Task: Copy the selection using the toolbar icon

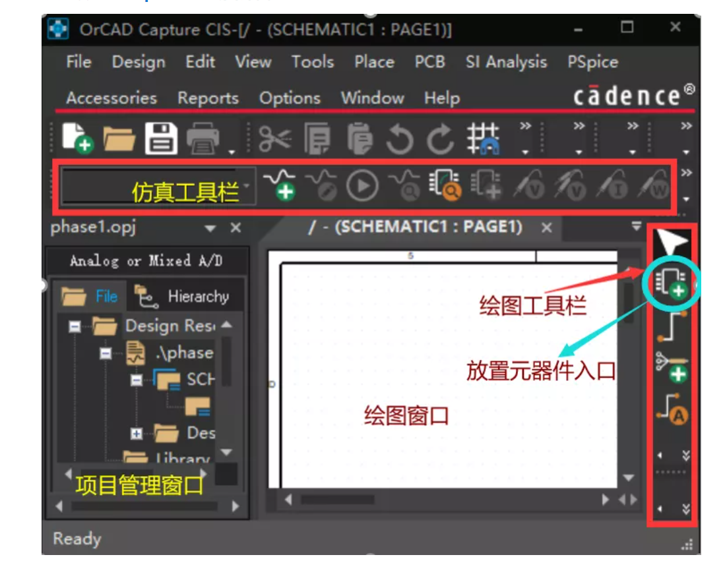Action: point(317,138)
